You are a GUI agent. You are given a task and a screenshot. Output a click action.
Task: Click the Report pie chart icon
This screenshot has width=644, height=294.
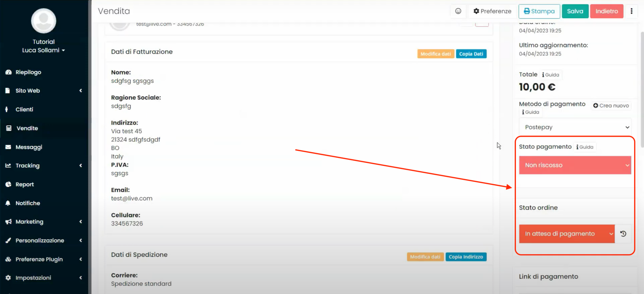8,184
